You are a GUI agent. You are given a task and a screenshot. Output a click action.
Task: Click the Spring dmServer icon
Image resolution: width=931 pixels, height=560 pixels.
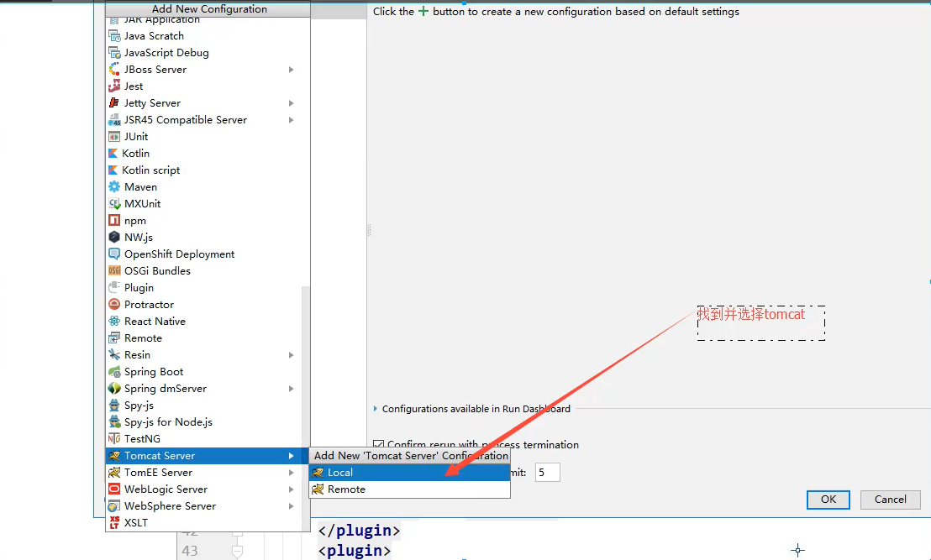click(114, 389)
